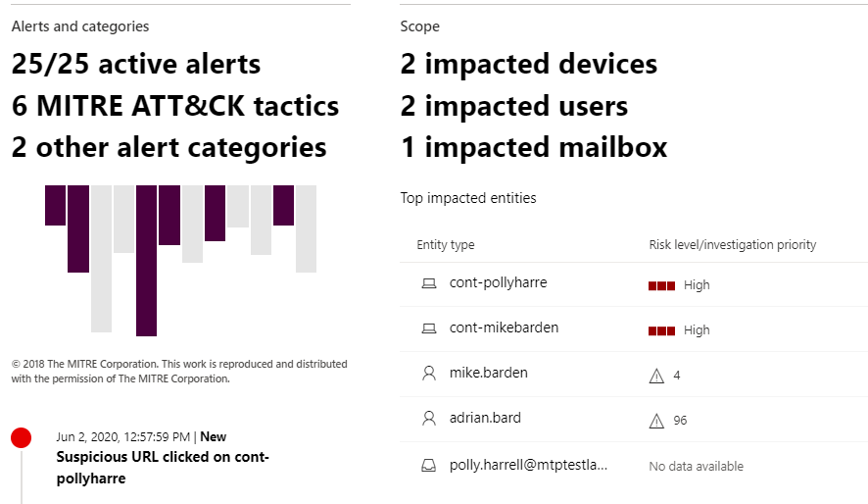Click the tallest purple bar in the chart
The width and height of the screenshot is (868, 504).
[x=147, y=260]
